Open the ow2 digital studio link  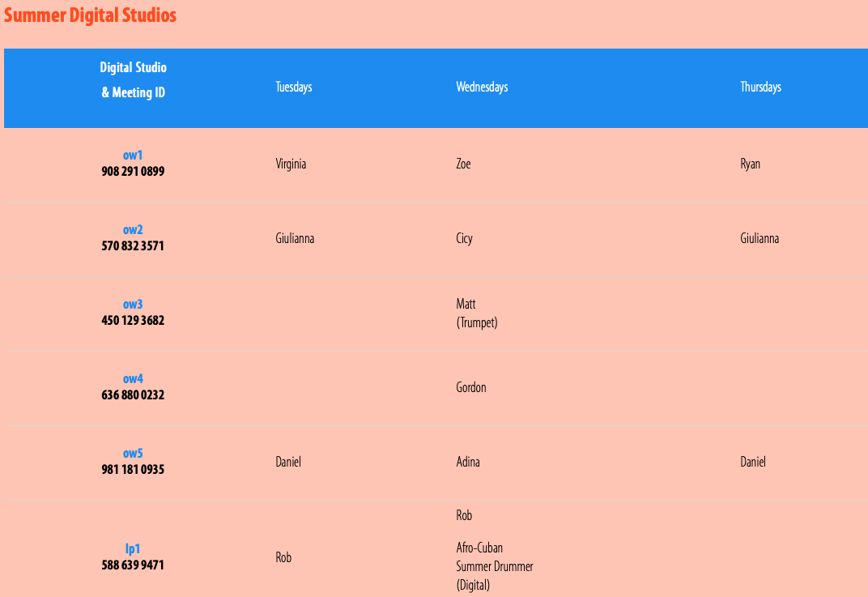tap(133, 230)
